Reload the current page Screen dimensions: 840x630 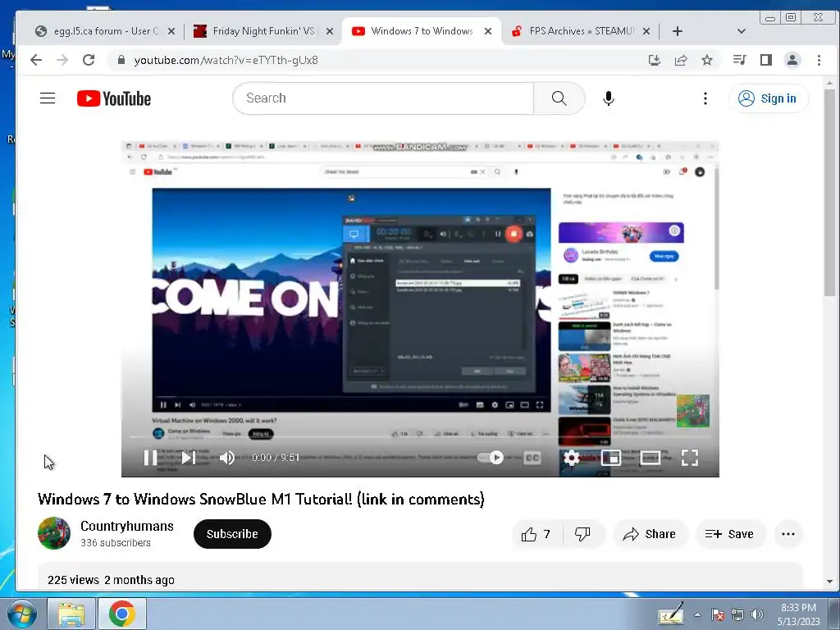click(x=89, y=60)
